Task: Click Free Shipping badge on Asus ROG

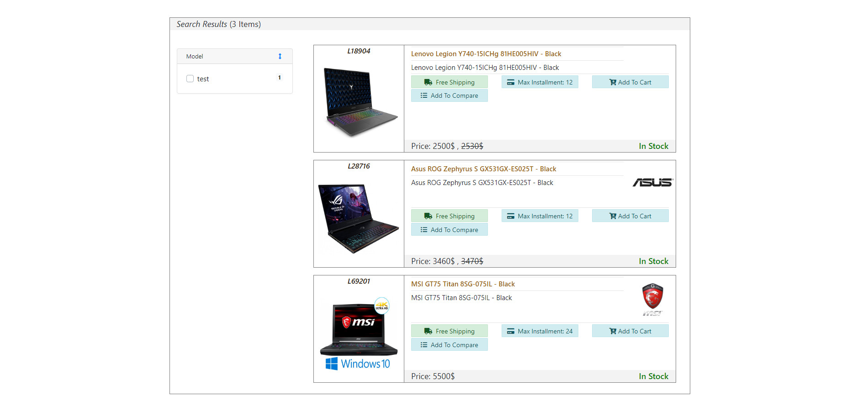Action: (450, 216)
